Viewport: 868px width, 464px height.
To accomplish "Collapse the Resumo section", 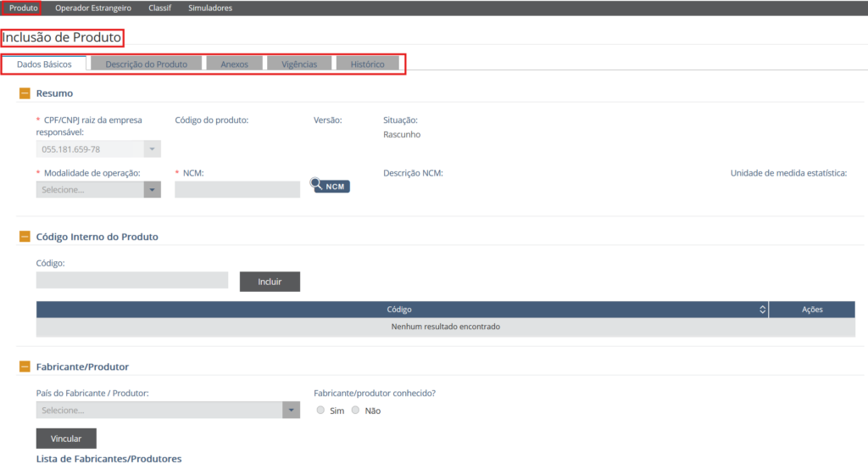I will (25, 93).
